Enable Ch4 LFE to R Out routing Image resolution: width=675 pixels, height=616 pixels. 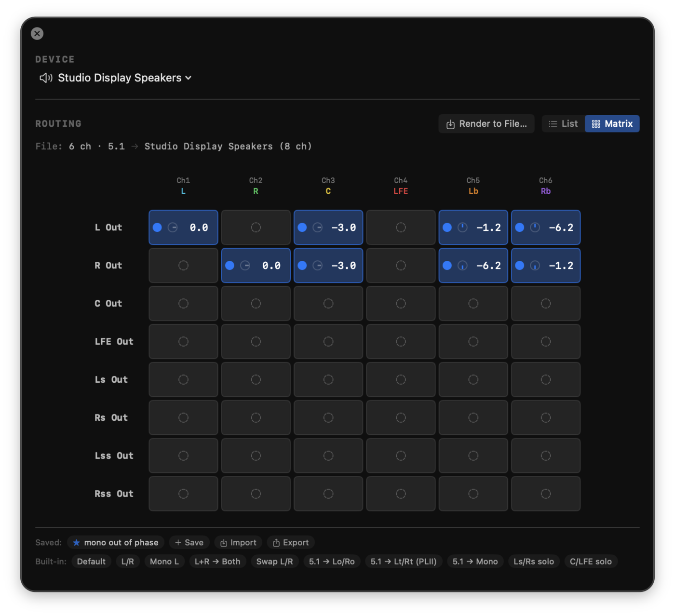coord(401,266)
